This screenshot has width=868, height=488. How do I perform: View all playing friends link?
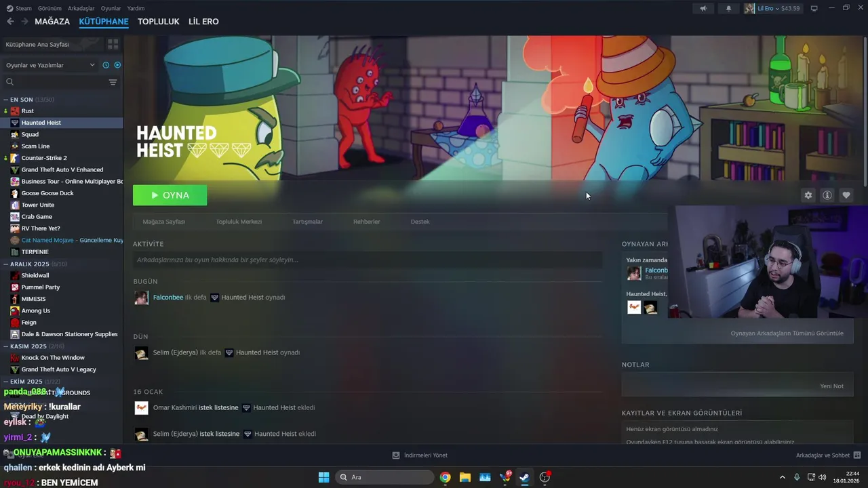point(787,333)
